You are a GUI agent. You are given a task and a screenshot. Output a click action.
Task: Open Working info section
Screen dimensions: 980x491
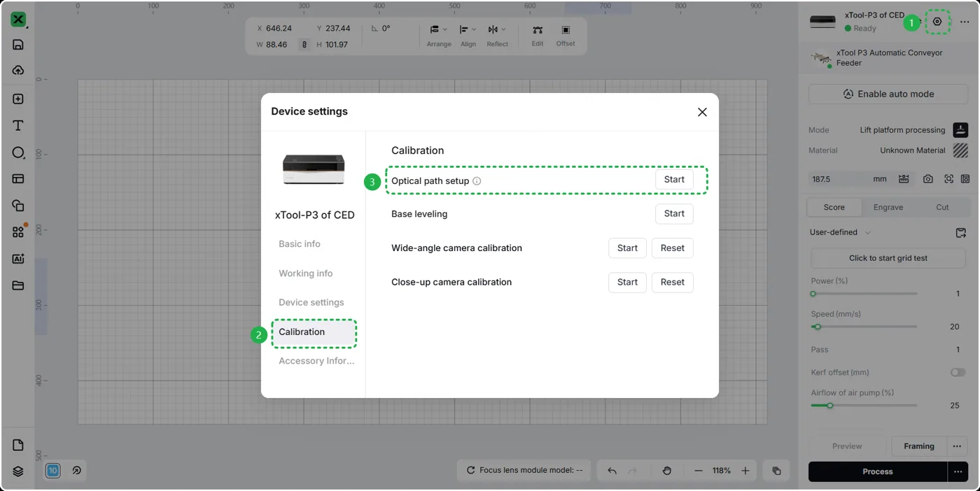coord(306,273)
